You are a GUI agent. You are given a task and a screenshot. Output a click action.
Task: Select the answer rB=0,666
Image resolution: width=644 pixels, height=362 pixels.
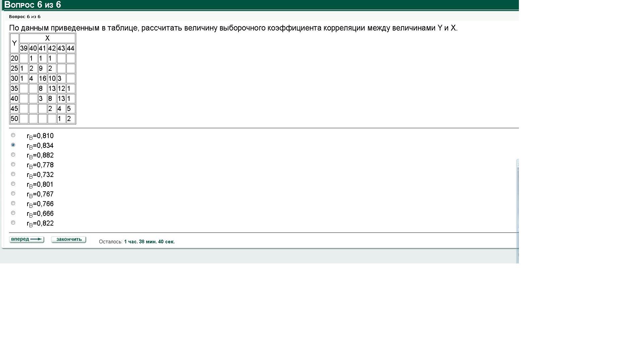(x=13, y=213)
